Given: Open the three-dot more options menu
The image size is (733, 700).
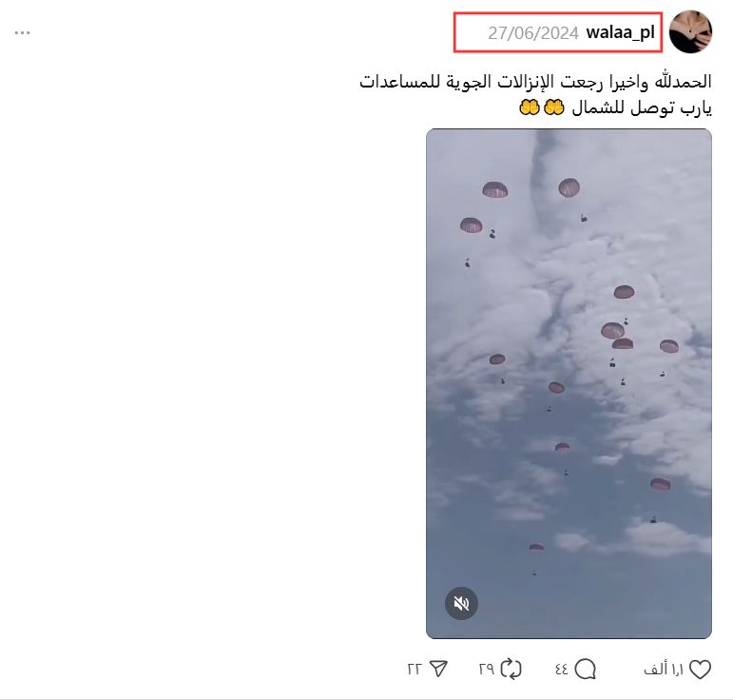Looking at the screenshot, I should pyautogui.click(x=22, y=32).
